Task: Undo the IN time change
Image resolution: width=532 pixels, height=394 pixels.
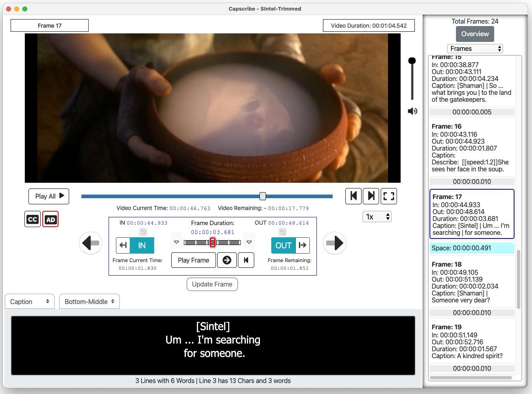Action: coord(143,232)
